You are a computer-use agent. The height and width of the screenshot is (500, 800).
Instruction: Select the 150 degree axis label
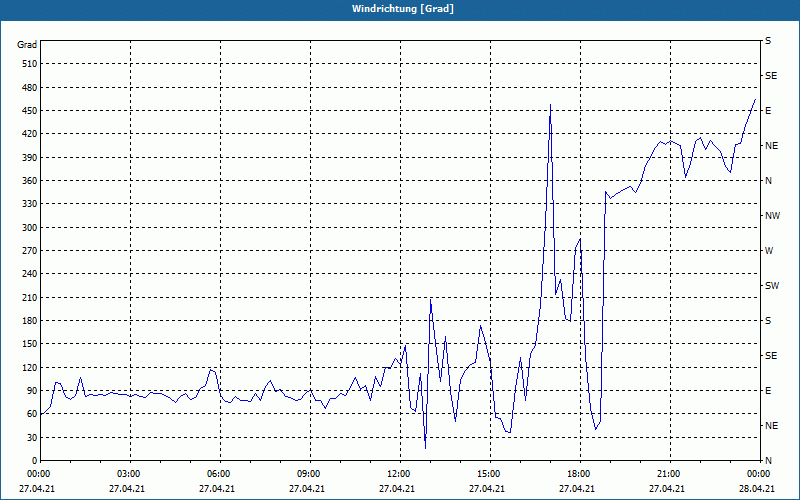30,344
